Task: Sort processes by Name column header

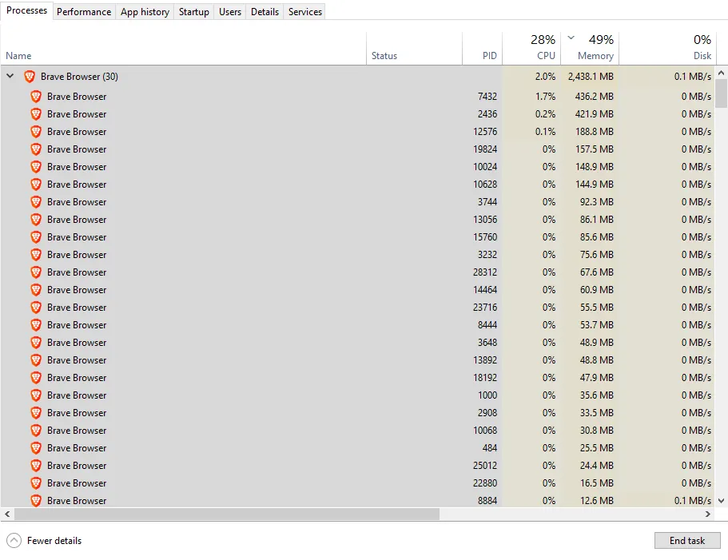Action: pyautogui.click(x=183, y=48)
